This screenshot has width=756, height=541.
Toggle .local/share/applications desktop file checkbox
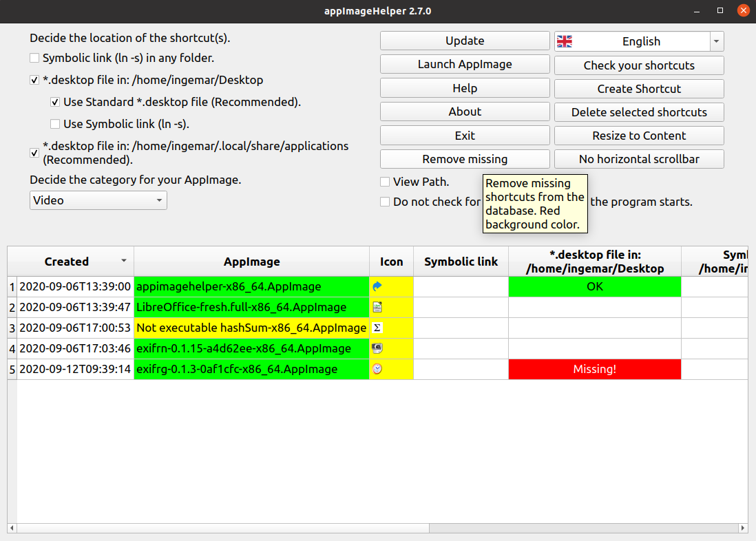[x=34, y=153]
